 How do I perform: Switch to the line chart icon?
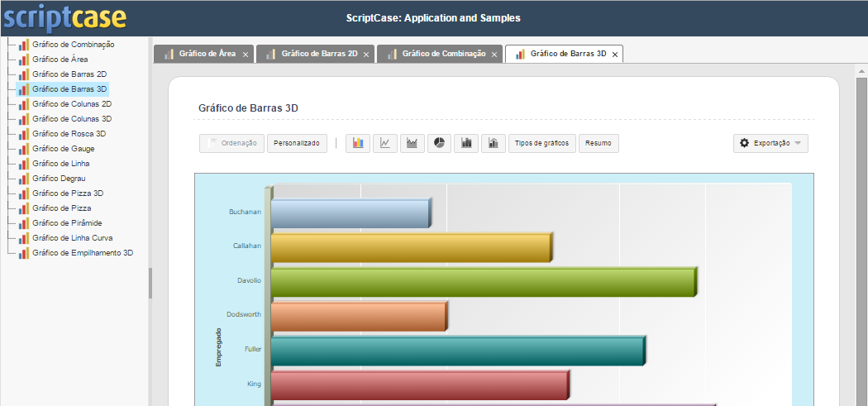click(x=385, y=143)
